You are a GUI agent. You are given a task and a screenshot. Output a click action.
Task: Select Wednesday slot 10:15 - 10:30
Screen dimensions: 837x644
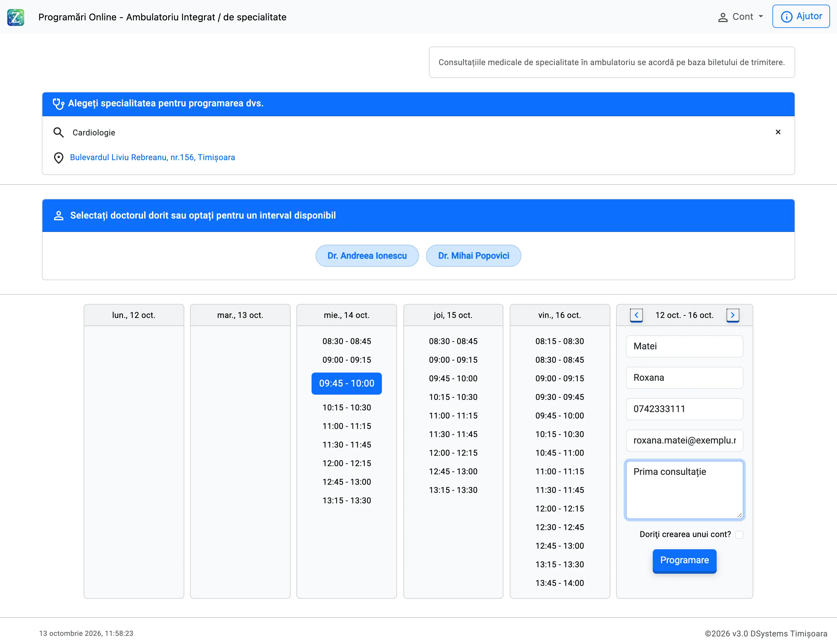[x=347, y=407]
